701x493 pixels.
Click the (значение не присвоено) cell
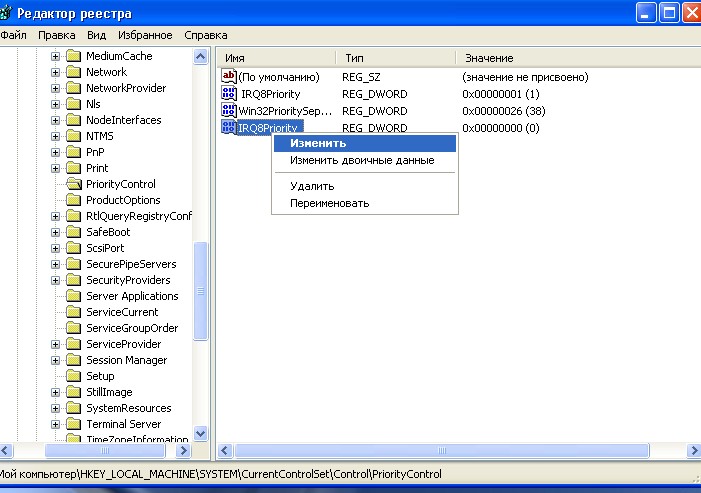[525, 77]
